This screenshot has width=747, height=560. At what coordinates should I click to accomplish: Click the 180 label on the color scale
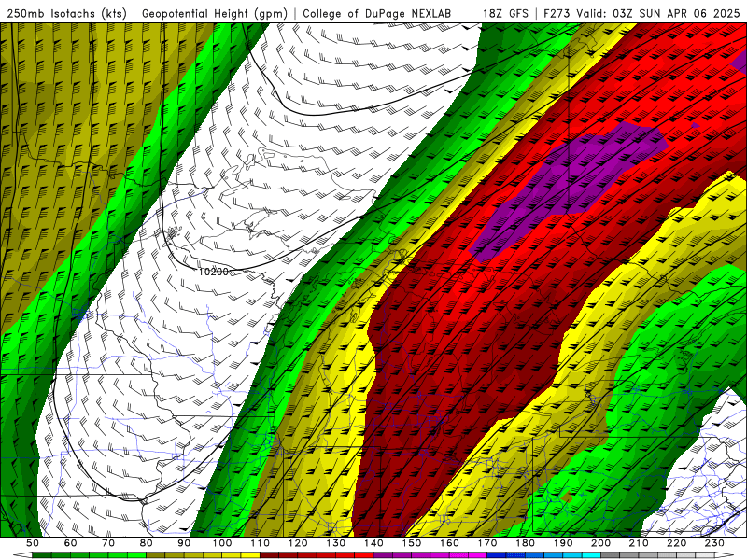click(x=525, y=543)
